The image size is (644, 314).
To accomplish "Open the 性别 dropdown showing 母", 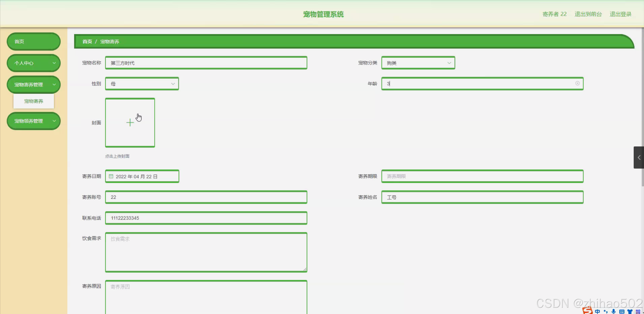I will click(142, 84).
